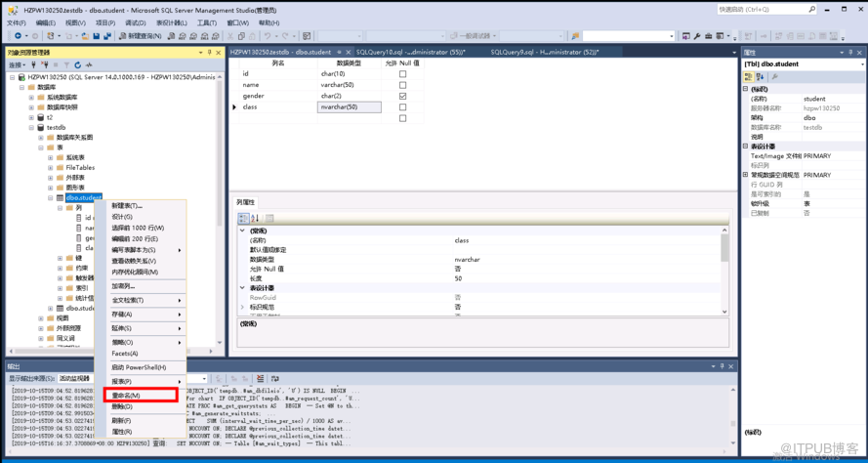Click the Save All toolbar icon
The width and height of the screenshot is (868, 463).
pyautogui.click(x=106, y=36)
